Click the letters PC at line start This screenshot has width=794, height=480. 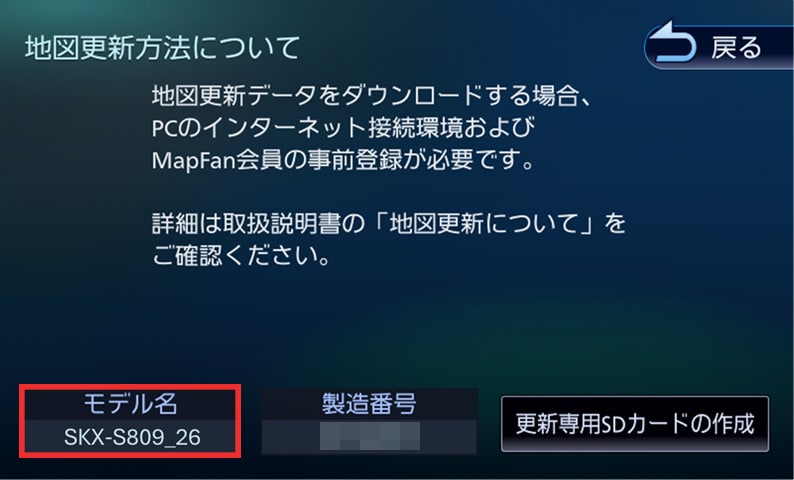click(x=165, y=128)
